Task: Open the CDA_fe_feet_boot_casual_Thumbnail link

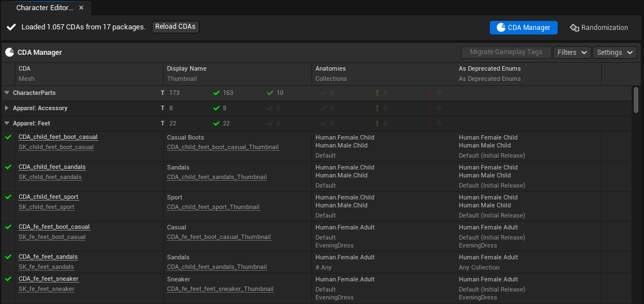Action: click(x=218, y=237)
